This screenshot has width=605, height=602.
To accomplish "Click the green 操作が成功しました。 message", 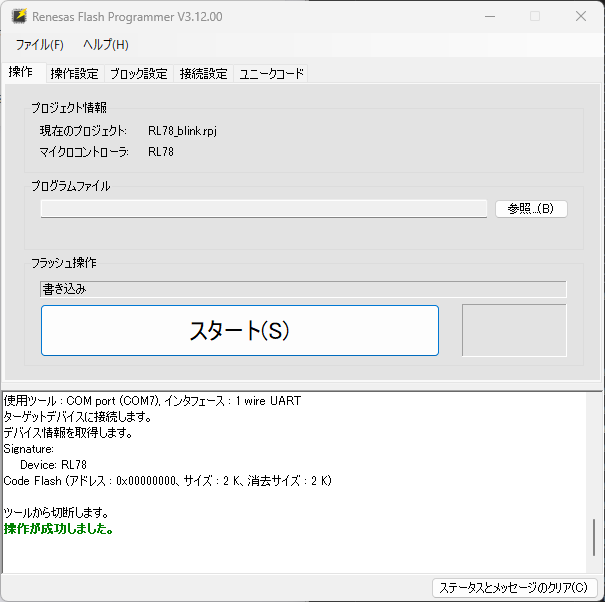I will 58,528.
